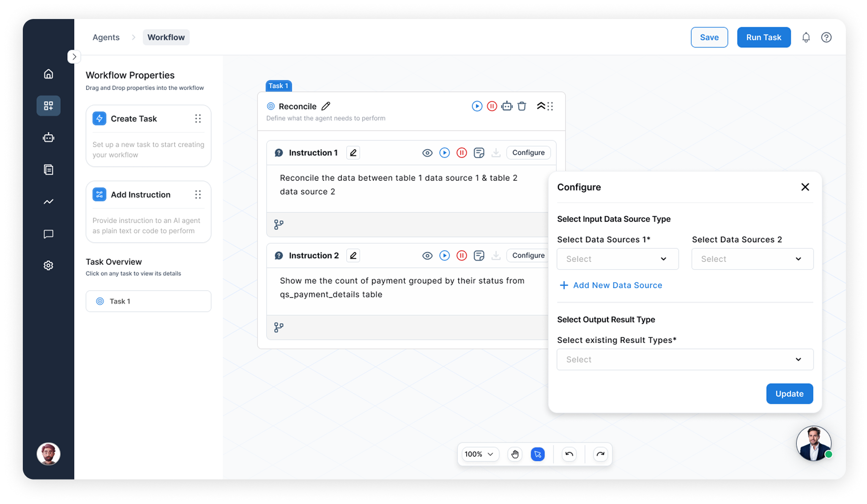The width and height of the screenshot is (867, 504).
Task: Open the robot agents sidebar icon
Action: (x=49, y=138)
